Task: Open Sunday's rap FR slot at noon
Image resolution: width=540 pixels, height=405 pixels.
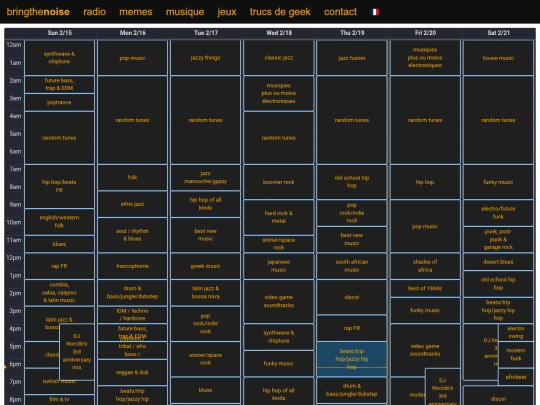Action: click(59, 266)
